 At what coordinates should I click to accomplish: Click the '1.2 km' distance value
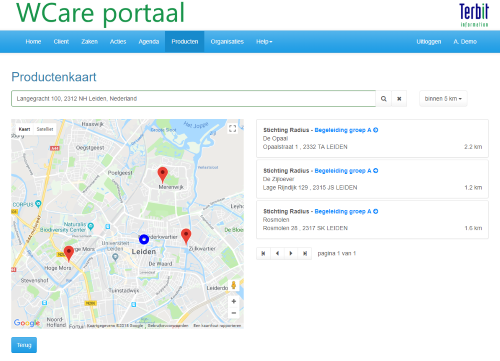click(473, 187)
